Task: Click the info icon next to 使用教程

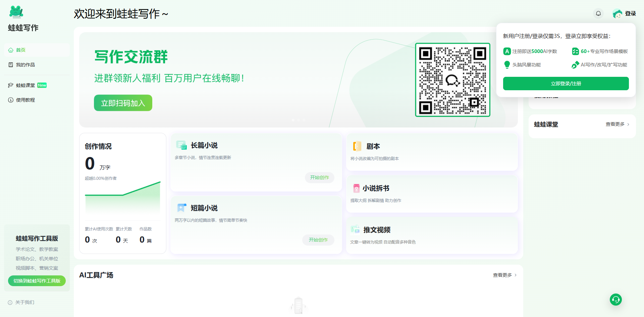Action: 10,100
